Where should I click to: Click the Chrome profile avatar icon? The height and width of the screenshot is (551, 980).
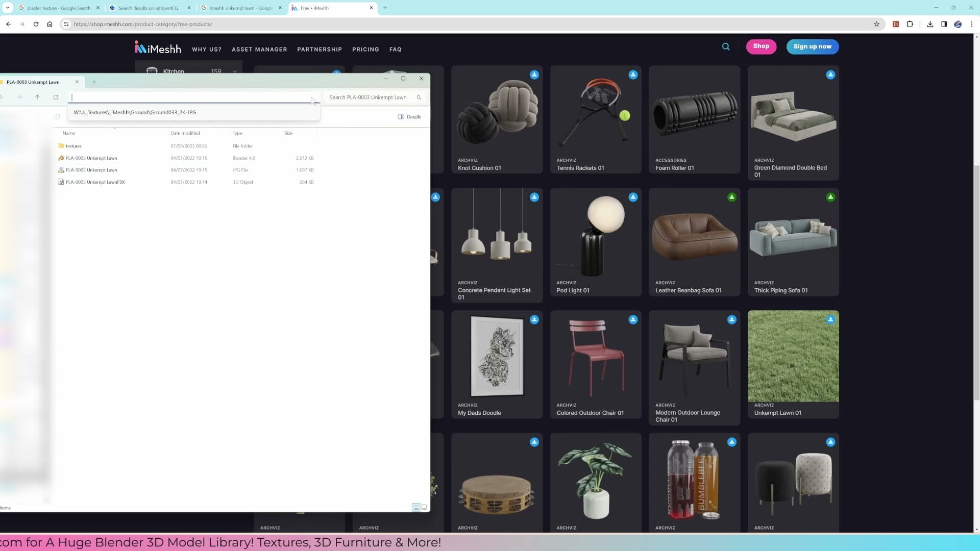click(958, 24)
